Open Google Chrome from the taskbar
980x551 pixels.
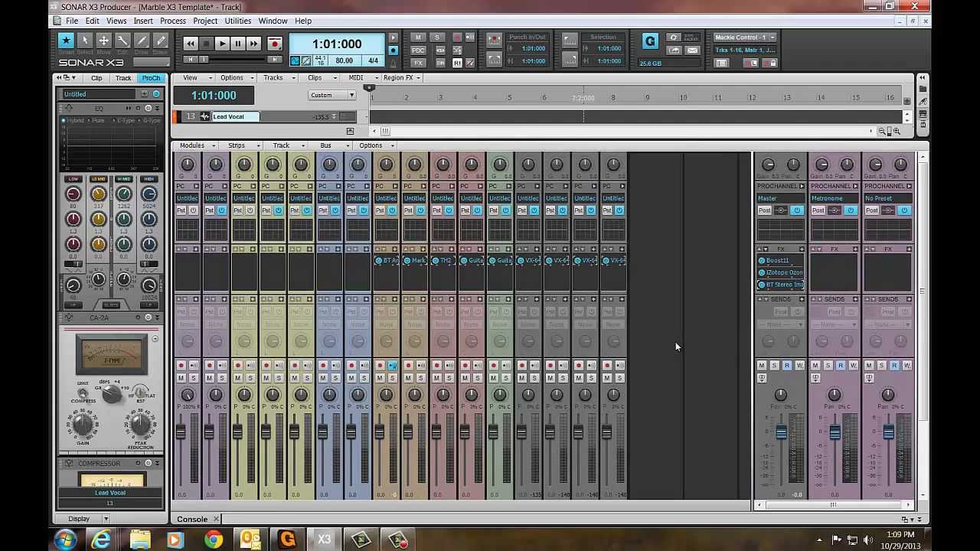pyautogui.click(x=214, y=540)
